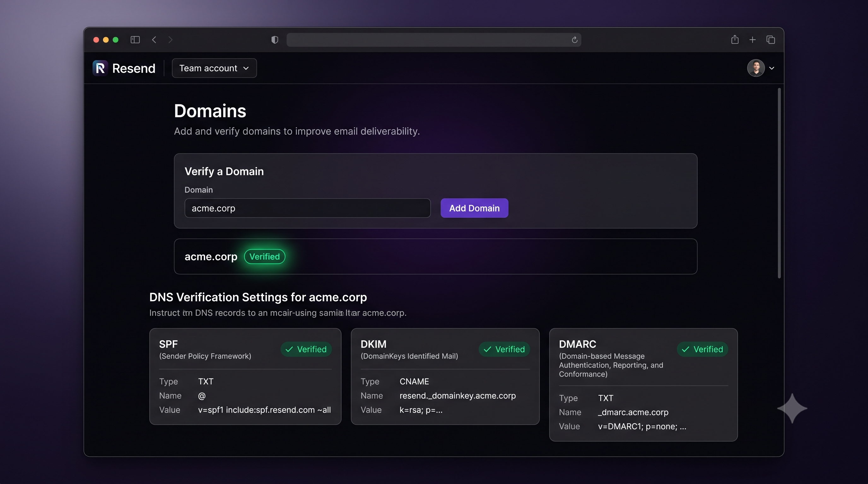
Task: Click the 'Domains' page title
Action: pos(210,111)
